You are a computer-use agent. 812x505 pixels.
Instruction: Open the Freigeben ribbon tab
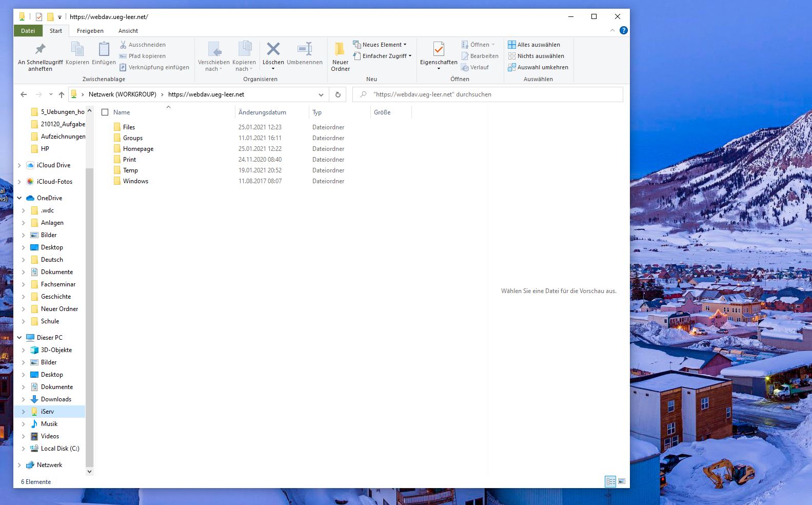[x=90, y=31]
